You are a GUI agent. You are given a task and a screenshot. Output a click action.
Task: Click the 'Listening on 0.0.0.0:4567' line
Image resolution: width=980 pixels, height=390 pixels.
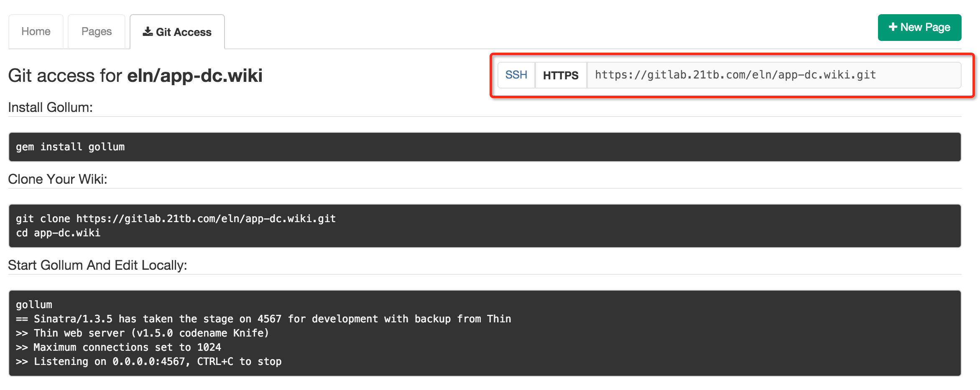pyautogui.click(x=148, y=362)
